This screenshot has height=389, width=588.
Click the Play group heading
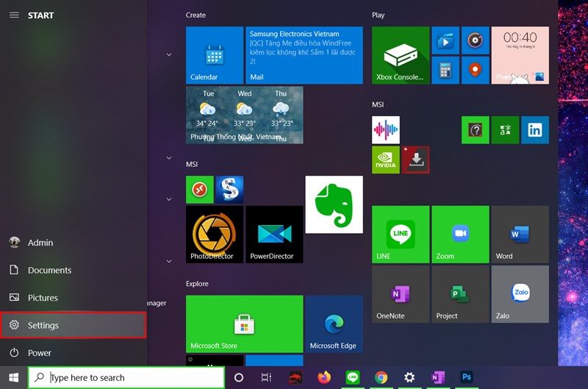pos(378,15)
